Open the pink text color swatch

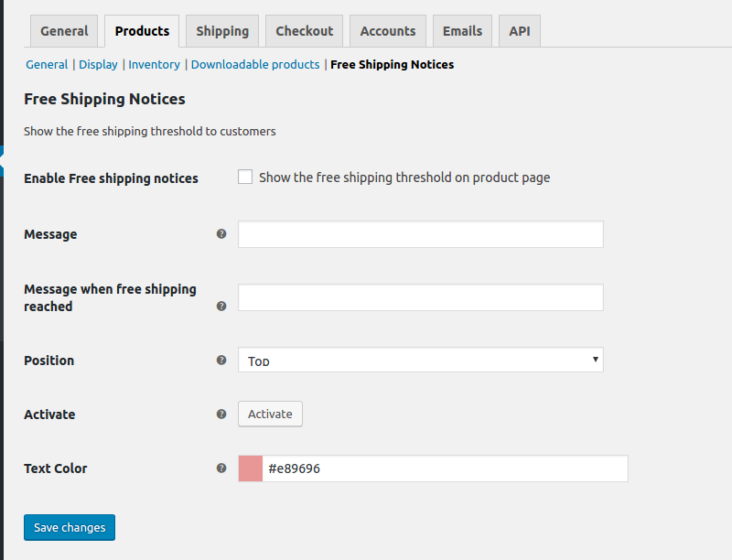(x=251, y=468)
